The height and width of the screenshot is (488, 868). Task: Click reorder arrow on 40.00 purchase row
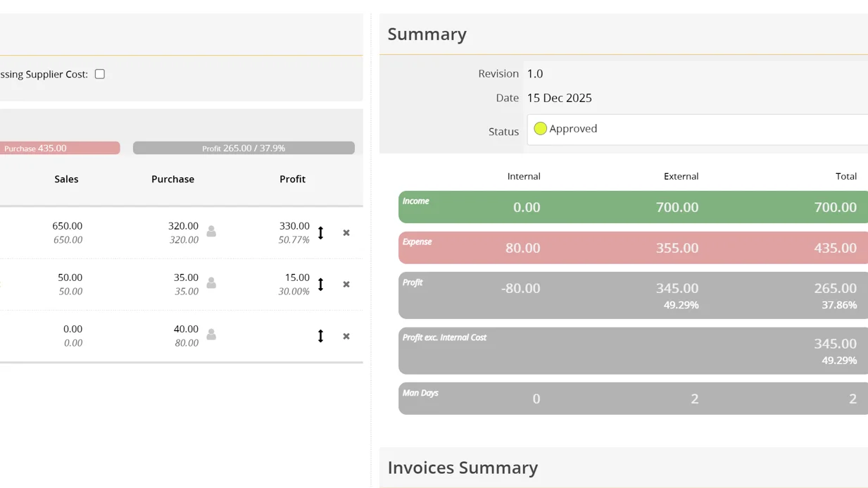click(320, 336)
